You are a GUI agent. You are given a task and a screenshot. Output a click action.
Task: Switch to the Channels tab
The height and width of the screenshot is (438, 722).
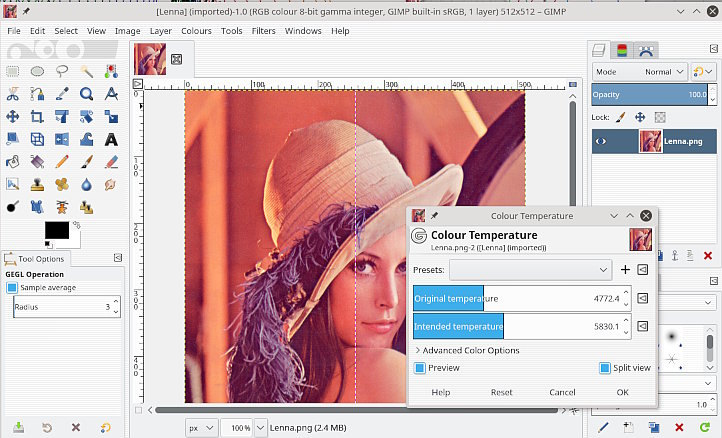point(622,50)
